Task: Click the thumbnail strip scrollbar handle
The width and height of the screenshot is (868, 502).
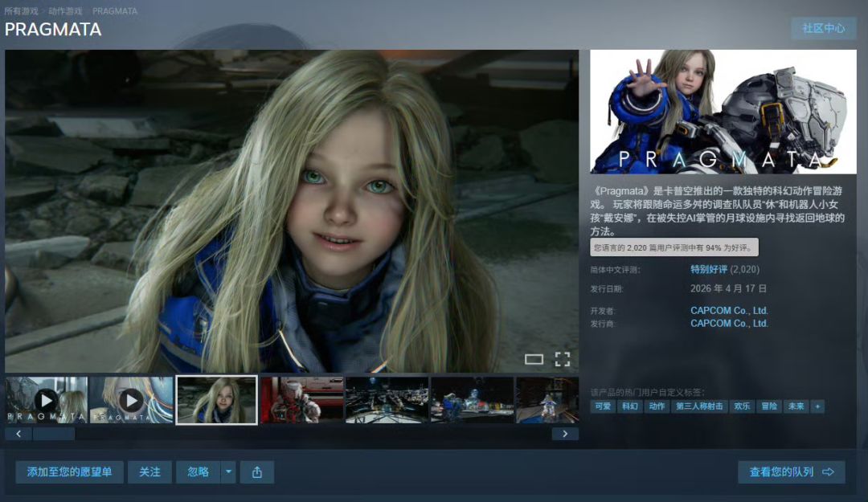Action: (x=54, y=434)
